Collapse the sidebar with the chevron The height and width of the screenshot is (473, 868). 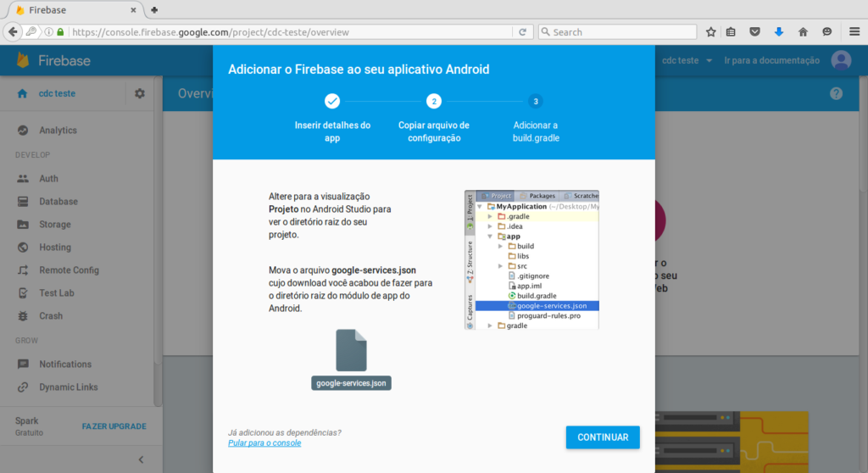coord(142,459)
